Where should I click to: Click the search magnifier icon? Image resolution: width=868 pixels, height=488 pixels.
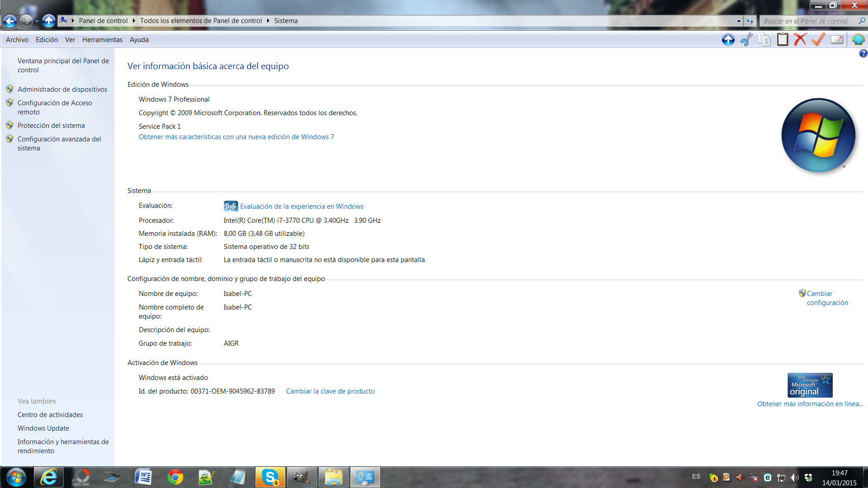point(862,21)
